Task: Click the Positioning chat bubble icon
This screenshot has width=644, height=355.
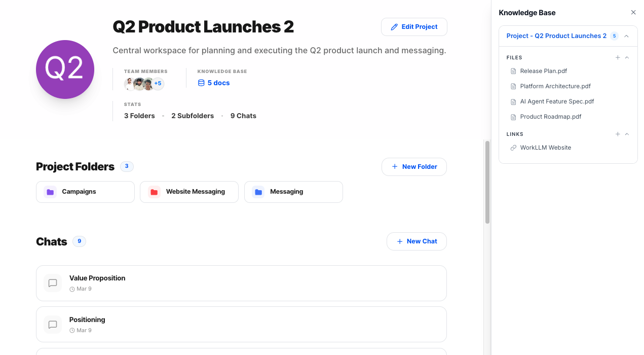Action: (x=53, y=325)
